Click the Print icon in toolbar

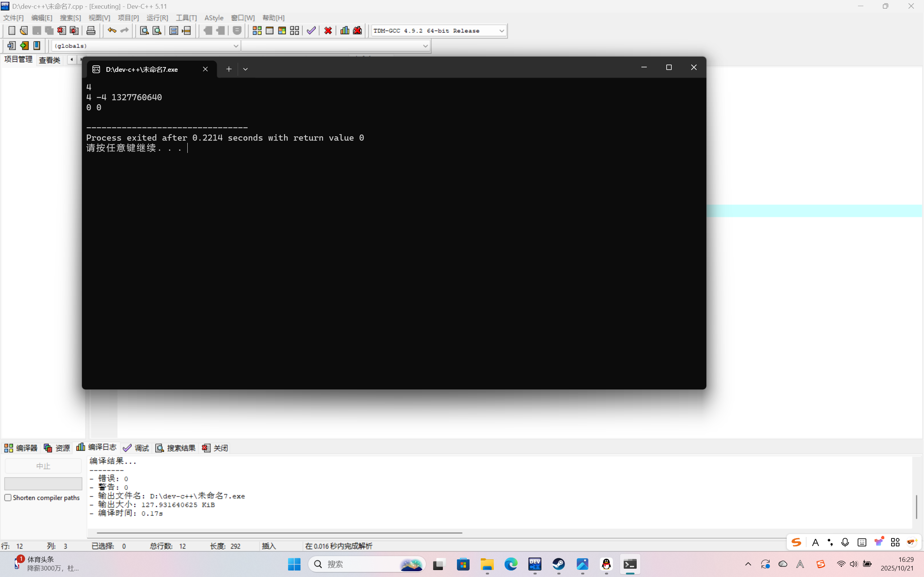[91, 31]
